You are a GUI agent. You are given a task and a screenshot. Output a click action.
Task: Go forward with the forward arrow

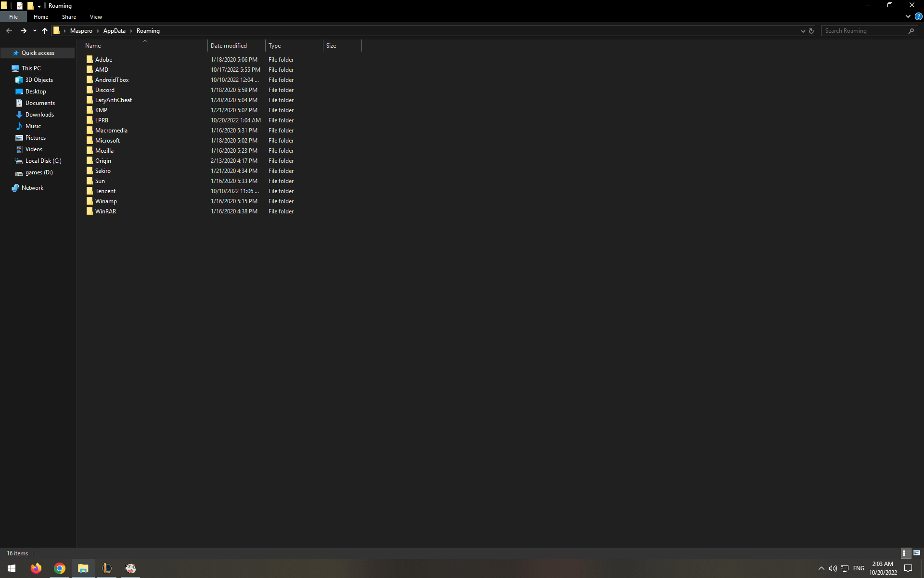23,31
